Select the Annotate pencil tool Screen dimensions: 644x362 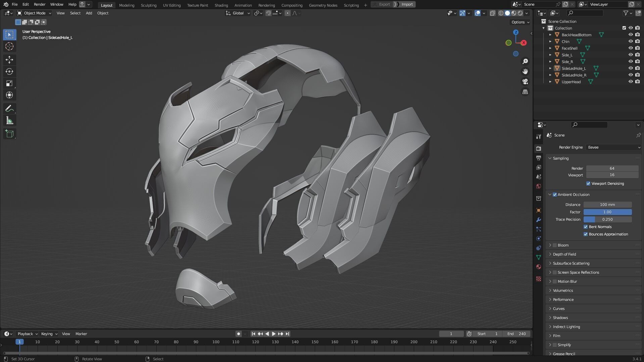[9, 109]
